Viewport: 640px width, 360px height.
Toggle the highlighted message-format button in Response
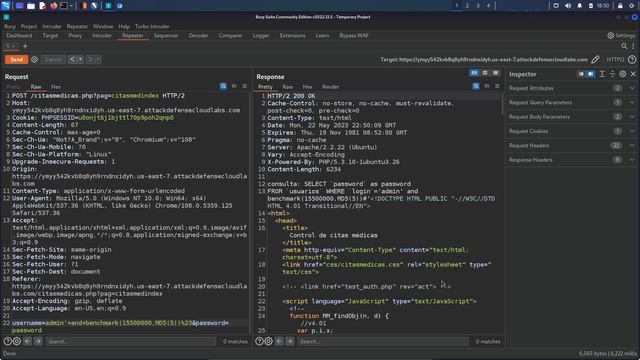coord(476,86)
